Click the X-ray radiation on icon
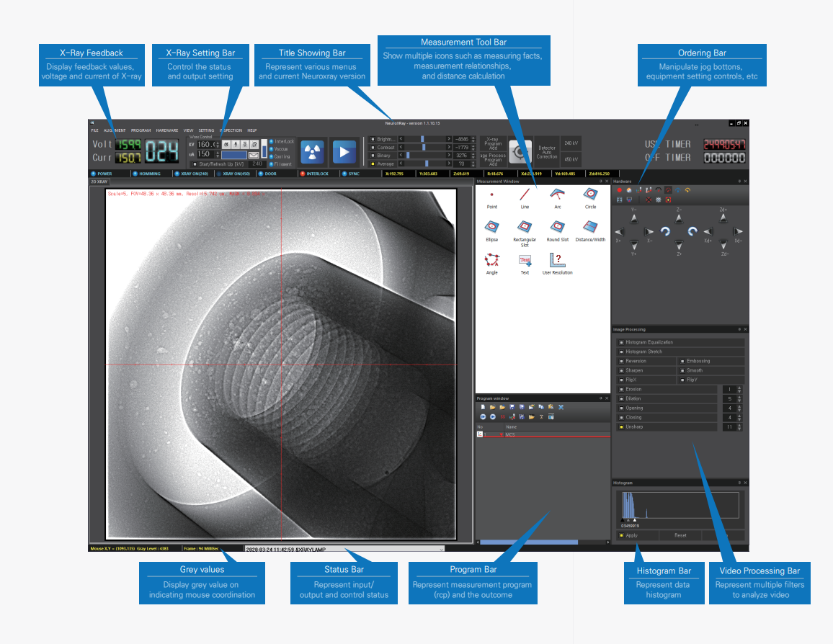The width and height of the screenshot is (833, 644). click(x=312, y=152)
